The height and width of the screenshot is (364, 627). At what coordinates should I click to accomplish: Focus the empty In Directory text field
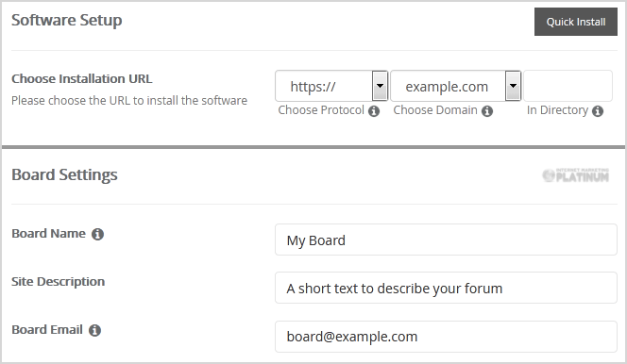point(568,86)
